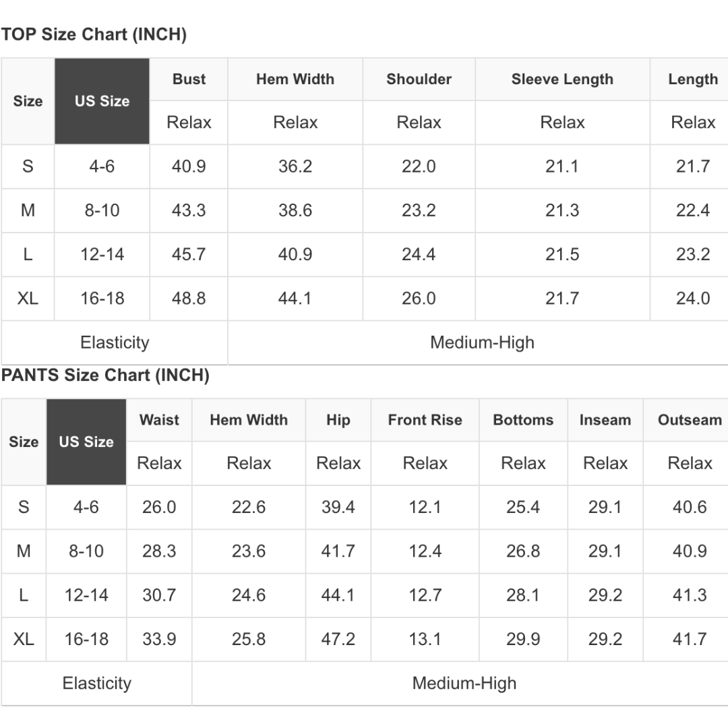The image size is (728, 728).
Task: Click the Front Rise column header
Action: click(x=425, y=420)
